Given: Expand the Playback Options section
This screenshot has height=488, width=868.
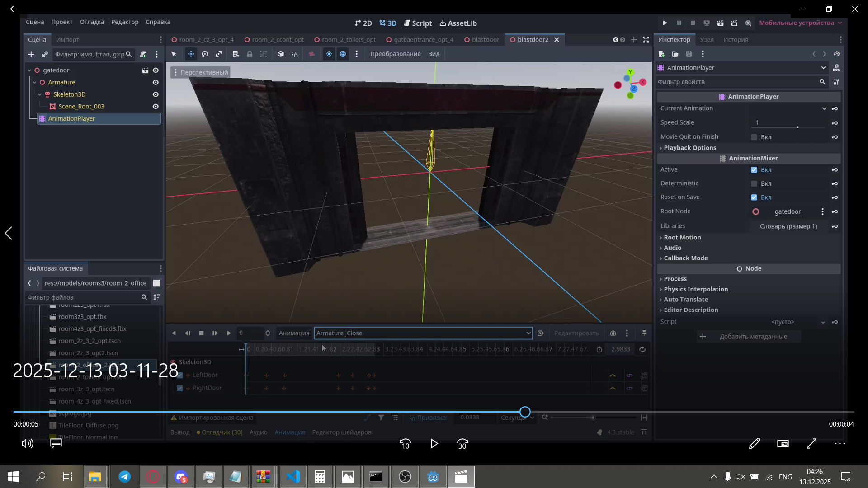Looking at the screenshot, I should 690,148.
